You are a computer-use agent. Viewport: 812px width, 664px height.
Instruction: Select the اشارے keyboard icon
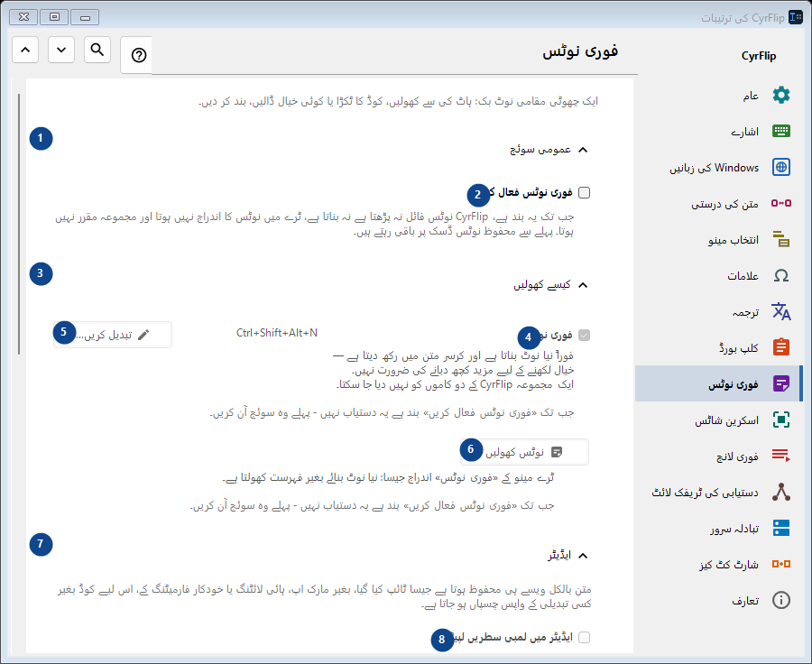click(x=781, y=131)
